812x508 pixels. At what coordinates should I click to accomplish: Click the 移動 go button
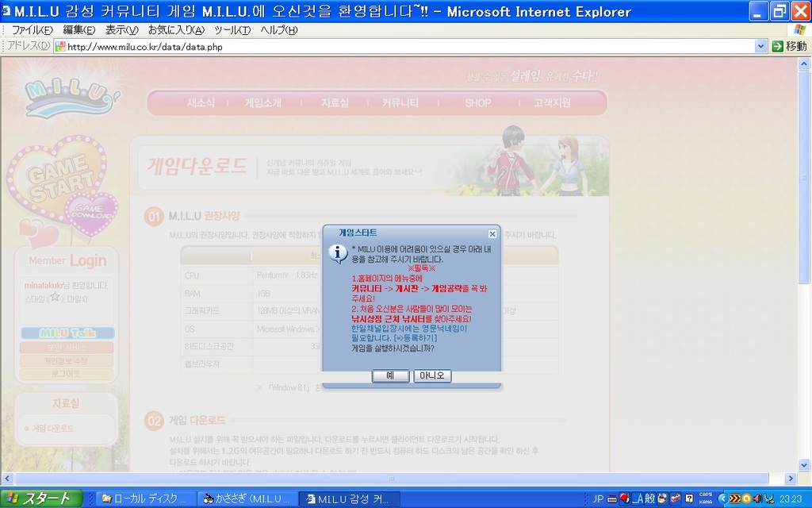[789, 47]
